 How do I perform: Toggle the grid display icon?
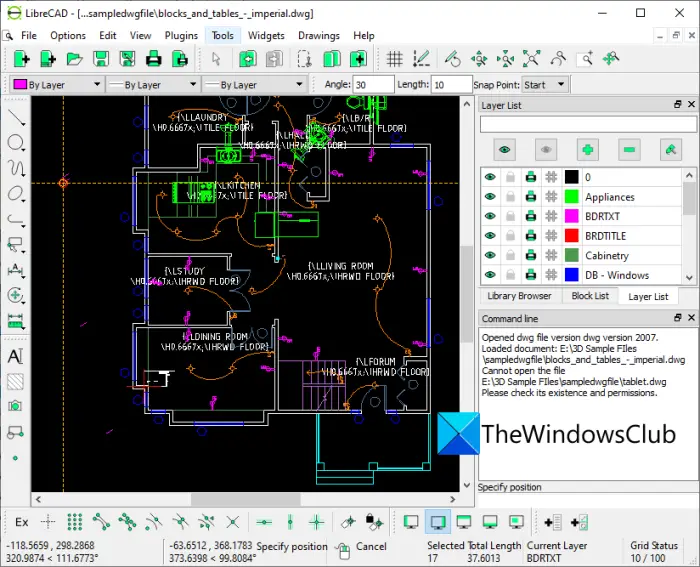[x=394, y=58]
